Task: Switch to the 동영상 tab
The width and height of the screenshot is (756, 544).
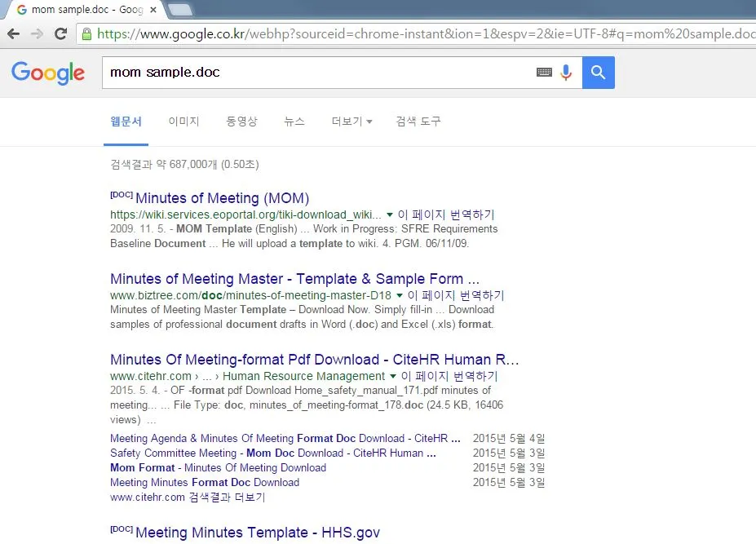Action: (x=241, y=122)
